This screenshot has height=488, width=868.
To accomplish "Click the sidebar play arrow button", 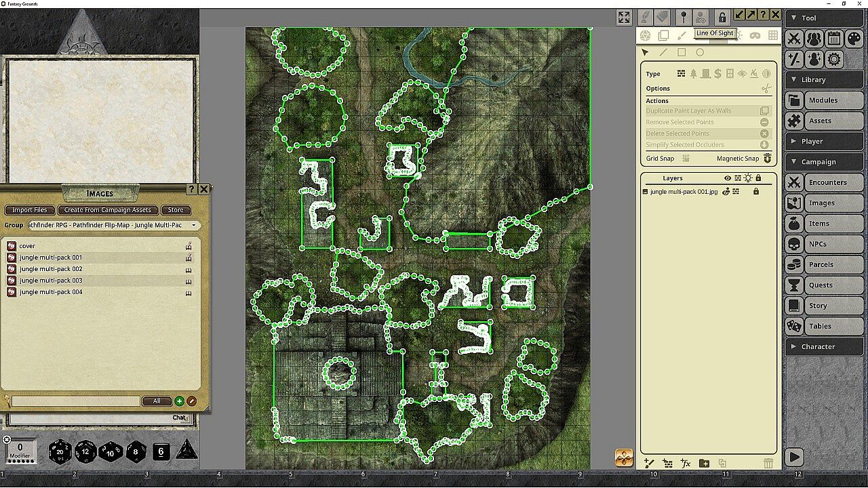I will (x=794, y=457).
